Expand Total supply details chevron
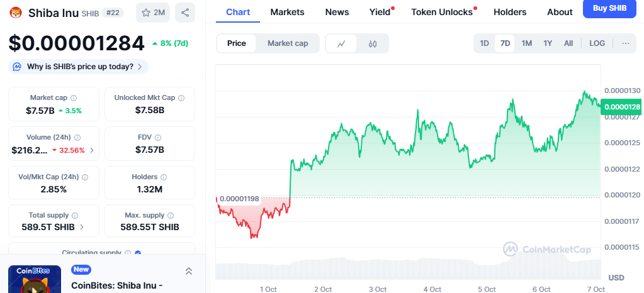Viewport: 644px width, 293px height. pos(82,227)
